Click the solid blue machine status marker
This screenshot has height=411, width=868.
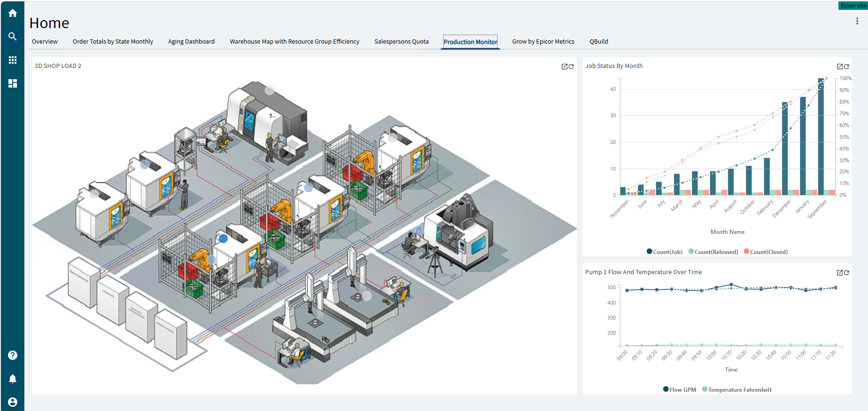point(223,239)
